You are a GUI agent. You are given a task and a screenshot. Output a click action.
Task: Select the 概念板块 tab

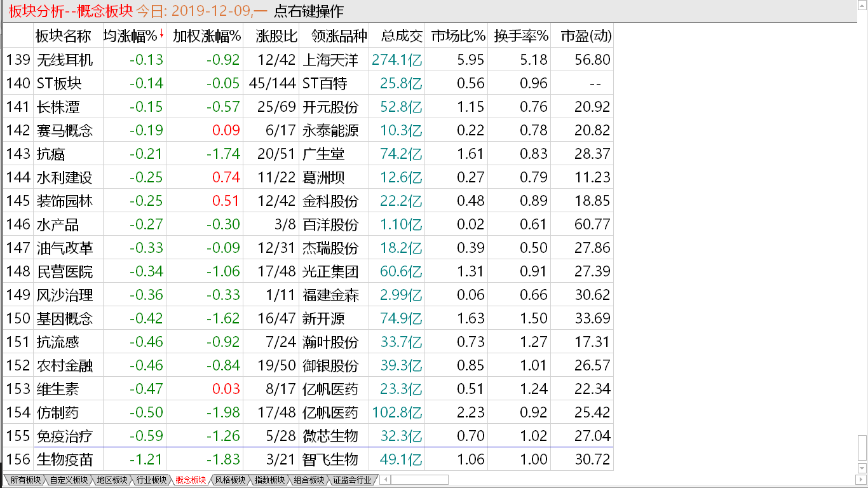pyautogui.click(x=191, y=480)
